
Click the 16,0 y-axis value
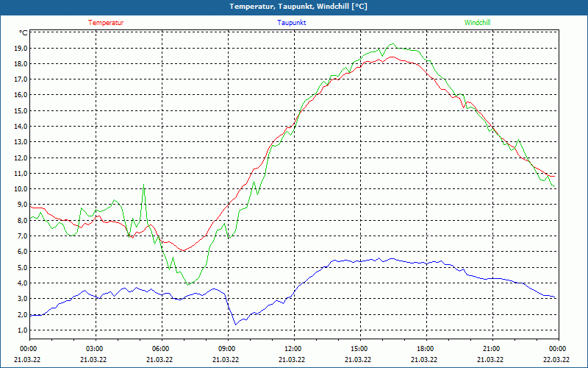(x=21, y=95)
